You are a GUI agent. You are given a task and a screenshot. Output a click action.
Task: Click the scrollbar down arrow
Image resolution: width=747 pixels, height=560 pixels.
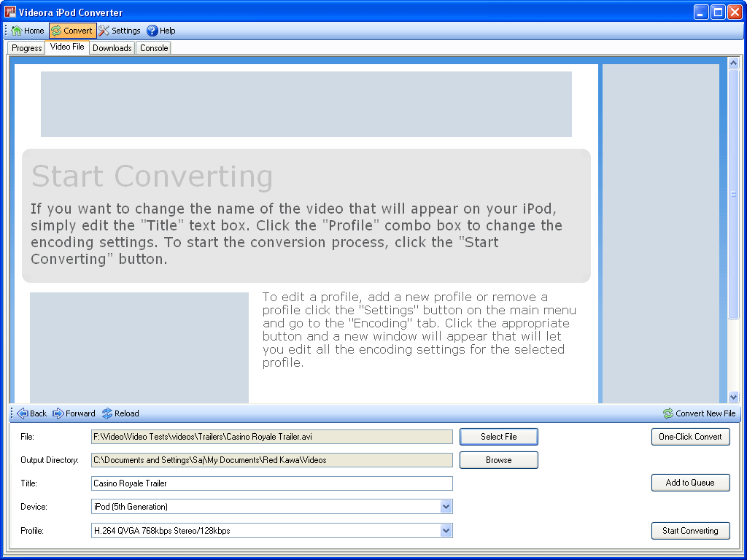733,397
